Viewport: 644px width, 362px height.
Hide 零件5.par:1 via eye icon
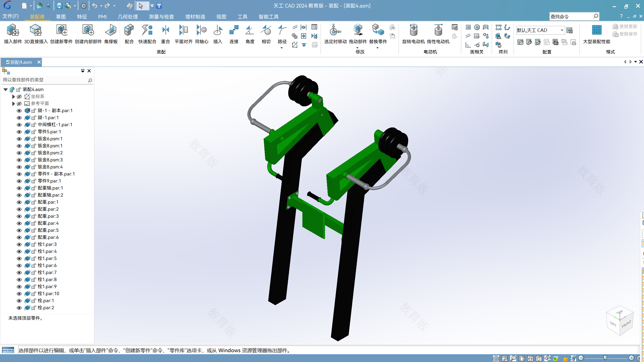[x=19, y=132]
